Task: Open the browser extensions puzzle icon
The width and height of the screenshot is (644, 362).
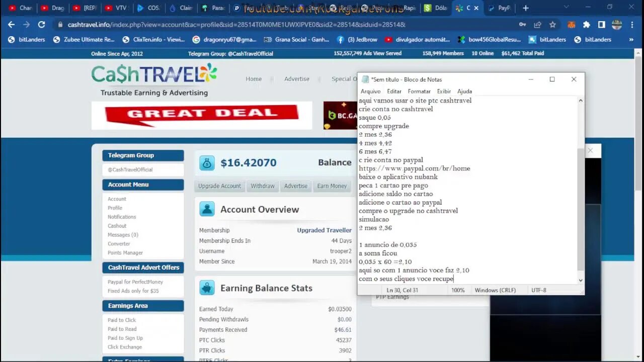Action: [586, 24]
